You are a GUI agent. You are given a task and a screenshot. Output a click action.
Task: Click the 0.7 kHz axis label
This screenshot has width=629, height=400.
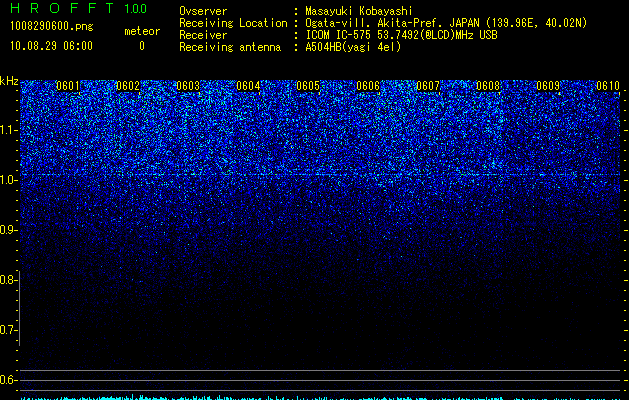(8, 330)
